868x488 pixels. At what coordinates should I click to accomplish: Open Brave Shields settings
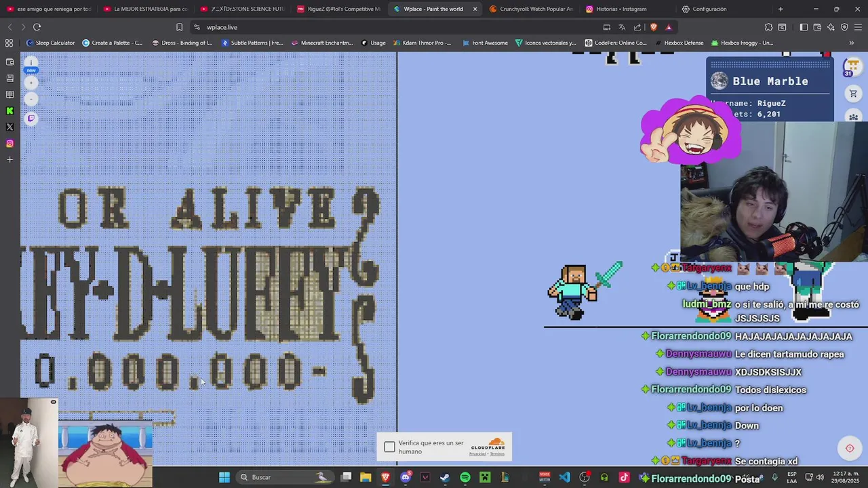coord(654,27)
